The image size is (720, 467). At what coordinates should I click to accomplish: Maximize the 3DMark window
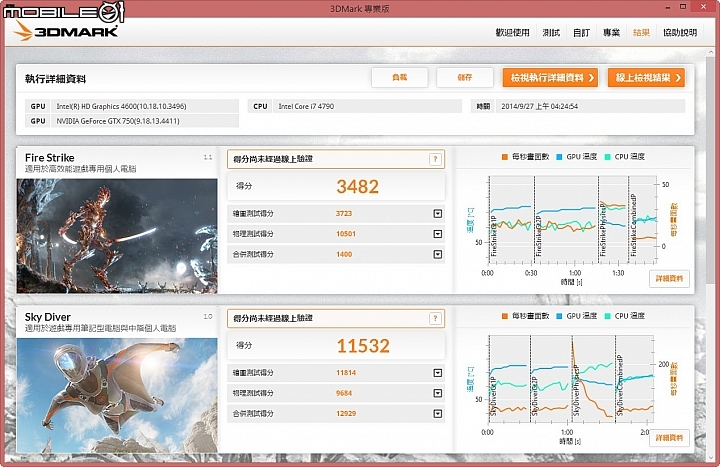[683, 7]
